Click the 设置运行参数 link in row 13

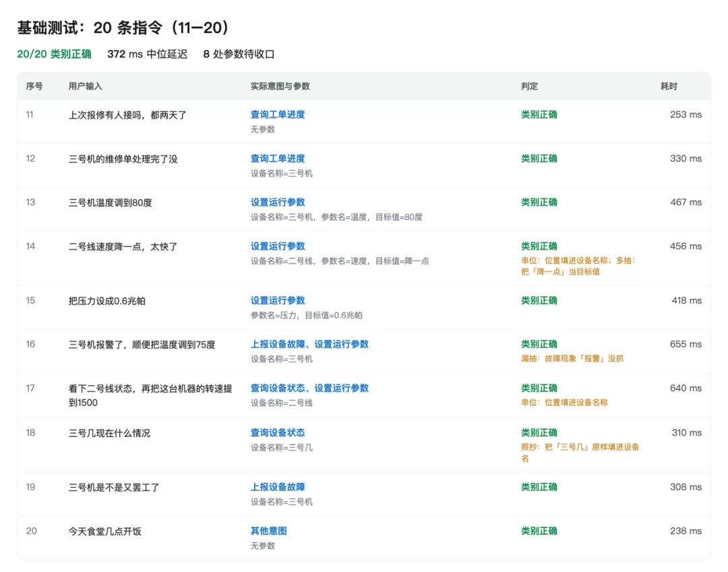point(278,202)
